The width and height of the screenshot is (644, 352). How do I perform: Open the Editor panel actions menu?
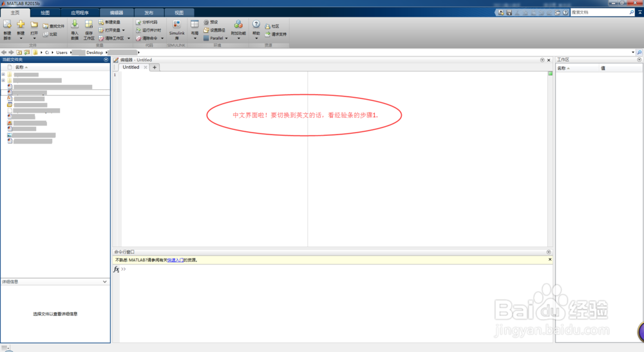pyautogui.click(x=542, y=60)
